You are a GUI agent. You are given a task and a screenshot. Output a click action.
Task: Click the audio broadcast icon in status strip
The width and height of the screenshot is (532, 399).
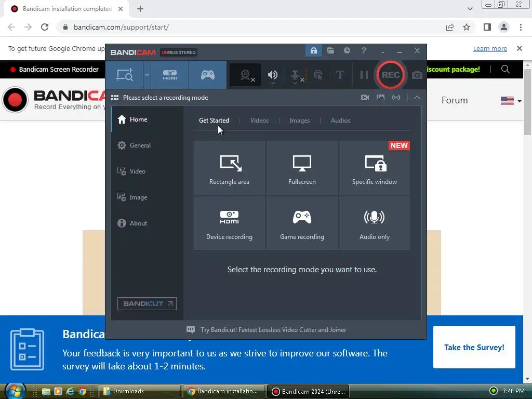(396, 98)
